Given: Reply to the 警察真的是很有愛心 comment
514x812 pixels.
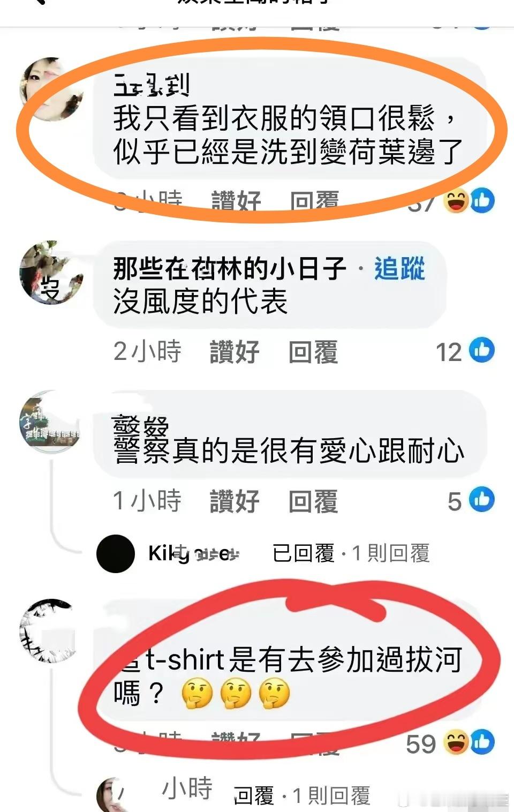Looking at the screenshot, I should click(313, 501).
